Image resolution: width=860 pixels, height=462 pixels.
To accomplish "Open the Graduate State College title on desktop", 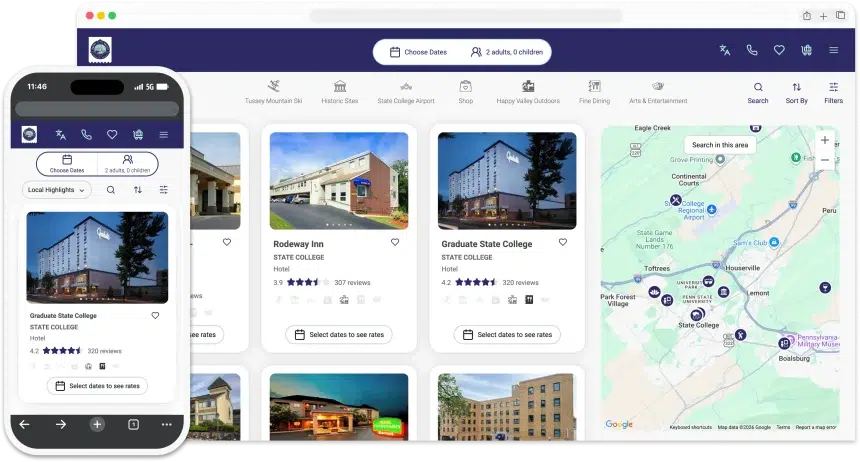I will tap(486, 244).
